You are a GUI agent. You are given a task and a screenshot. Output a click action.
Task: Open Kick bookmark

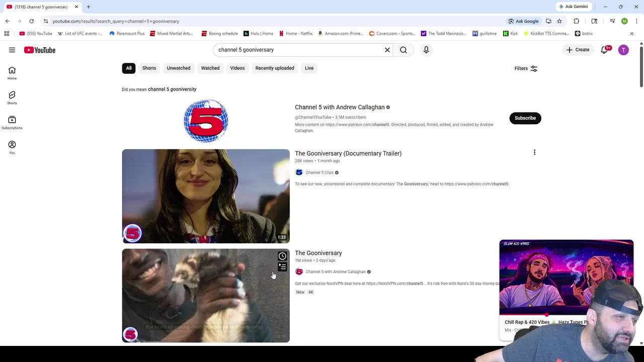point(510,34)
